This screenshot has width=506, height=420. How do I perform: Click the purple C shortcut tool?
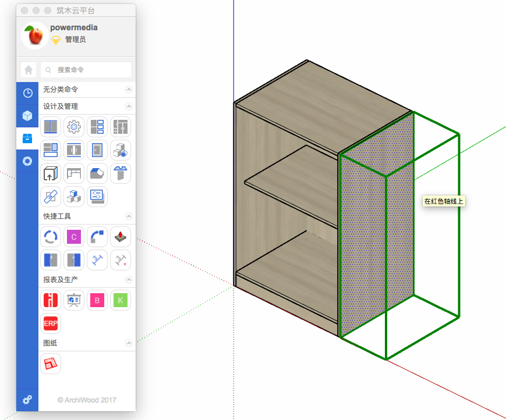point(74,237)
